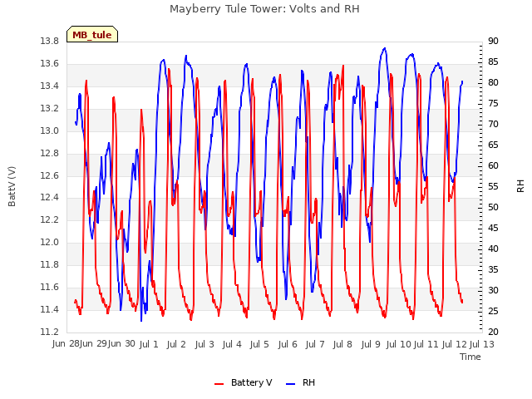
Task: Click the 13.4 voltage axis value
Action: coord(50,86)
